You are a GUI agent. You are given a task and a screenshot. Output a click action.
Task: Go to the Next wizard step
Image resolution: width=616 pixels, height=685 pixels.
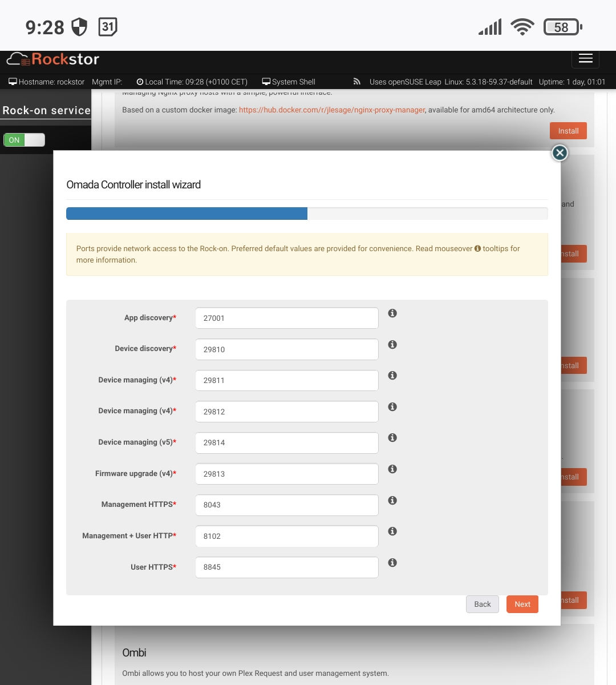pyautogui.click(x=522, y=604)
